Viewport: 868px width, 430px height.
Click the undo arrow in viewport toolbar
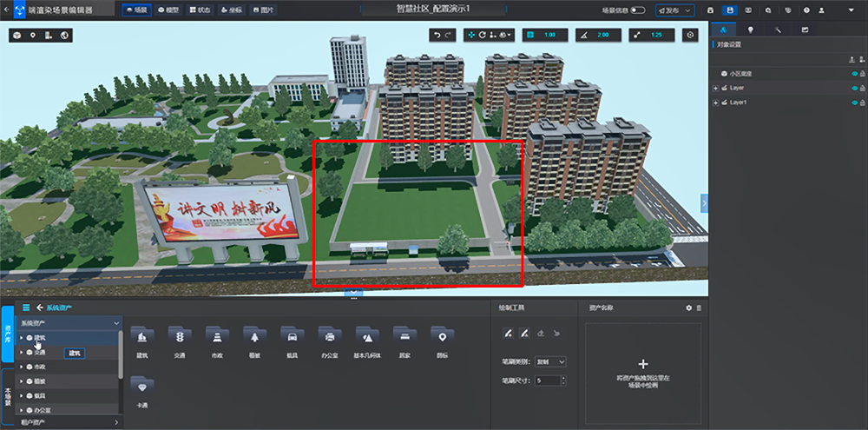point(437,35)
